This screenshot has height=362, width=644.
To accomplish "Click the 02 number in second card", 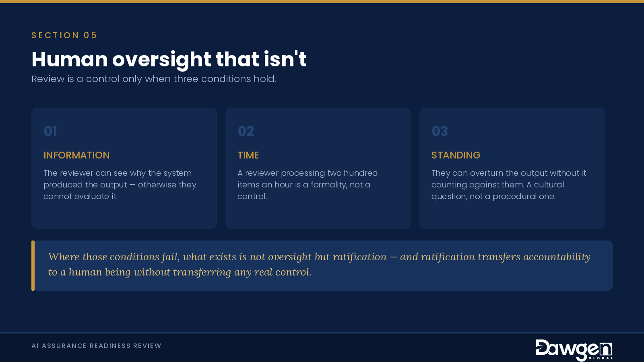I will (x=246, y=131).
